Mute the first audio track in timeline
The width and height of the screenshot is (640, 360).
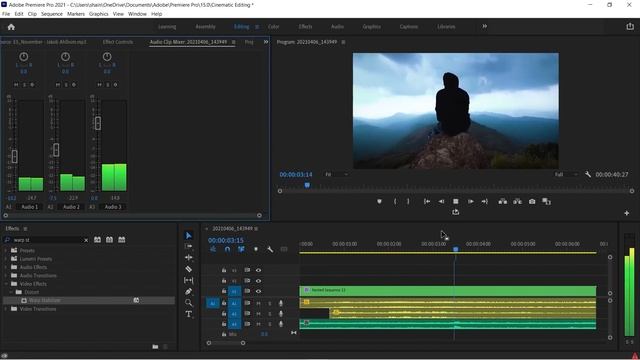258,303
